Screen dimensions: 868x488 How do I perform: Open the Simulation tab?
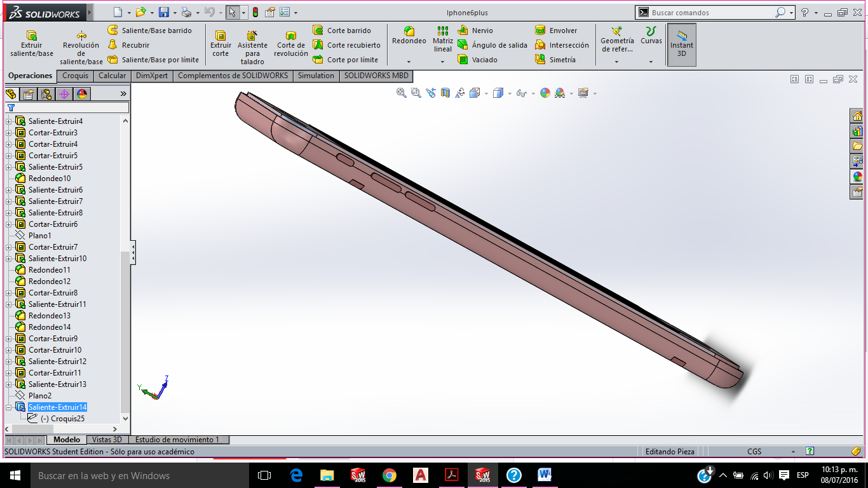point(316,76)
